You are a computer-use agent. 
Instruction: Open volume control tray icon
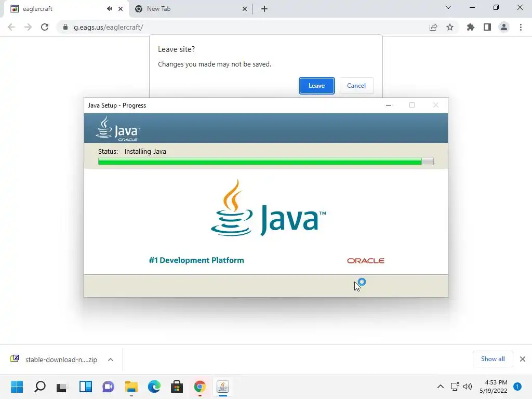[x=468, y=387]
